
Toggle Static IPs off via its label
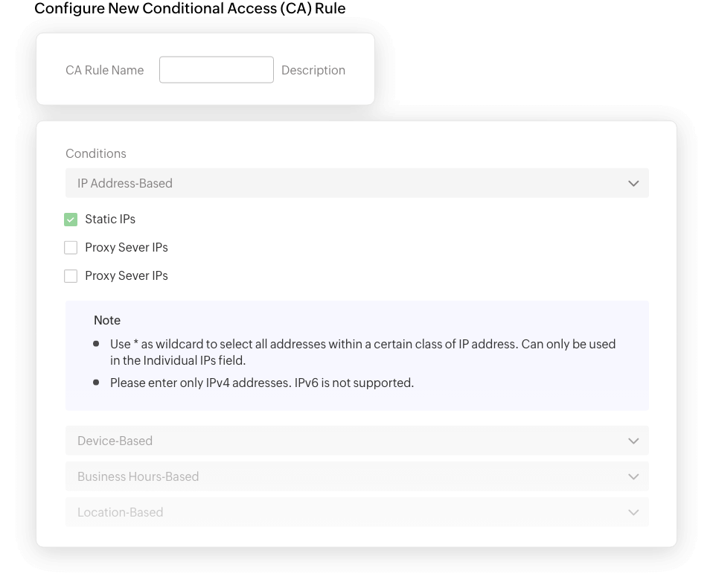click(x=110, y=219)
